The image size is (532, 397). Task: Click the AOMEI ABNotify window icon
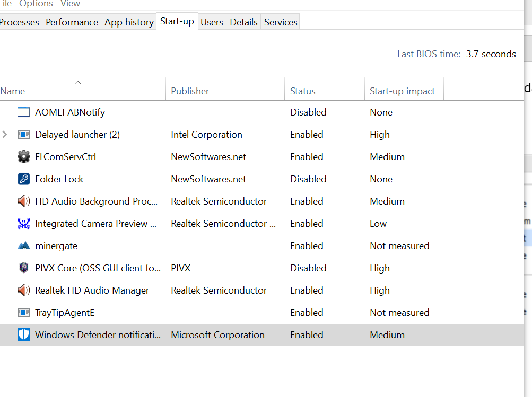coord(24,112)
